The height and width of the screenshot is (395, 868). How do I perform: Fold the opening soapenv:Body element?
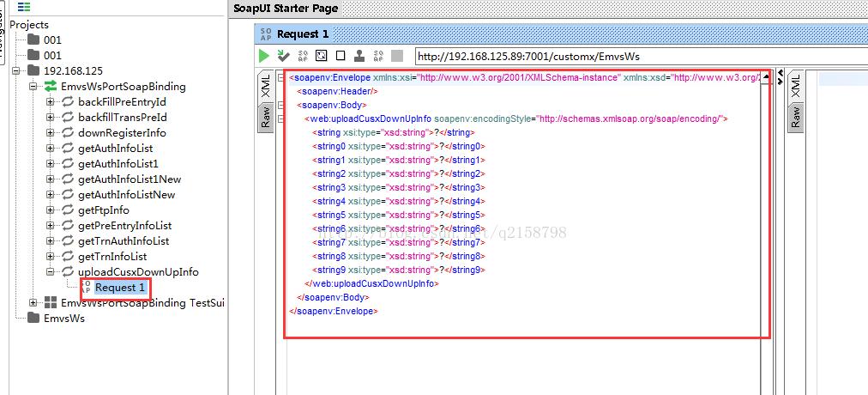280,105
